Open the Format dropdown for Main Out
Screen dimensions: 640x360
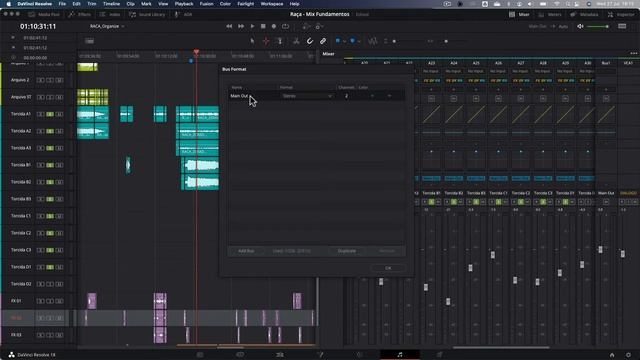(307, 96)
